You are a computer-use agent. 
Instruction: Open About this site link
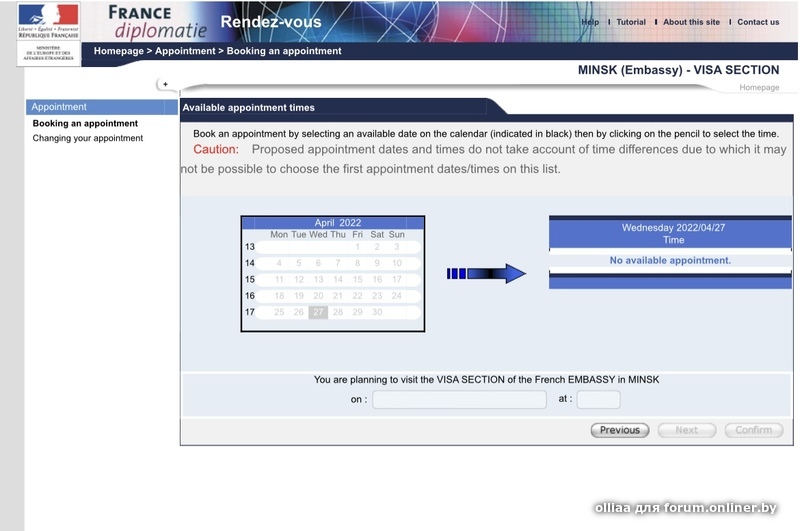point(691,22)
